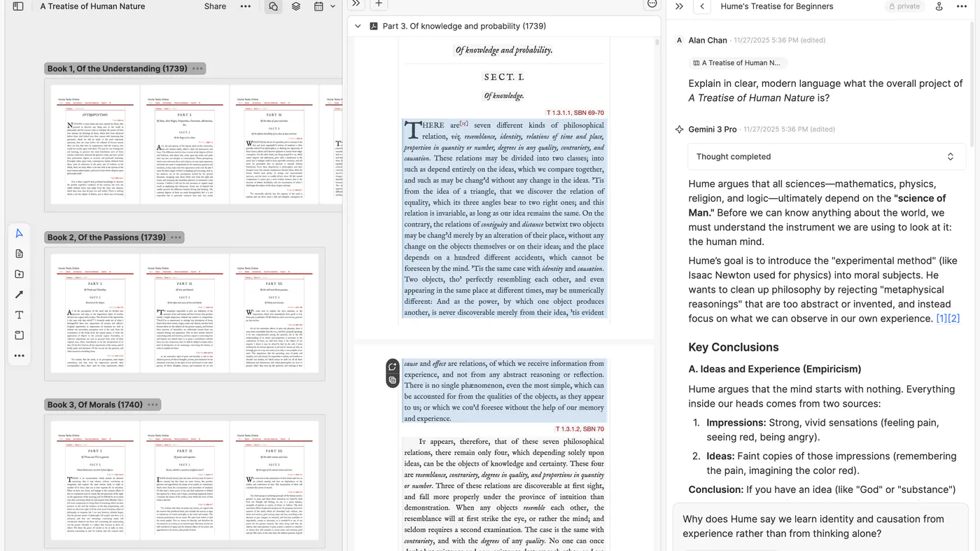This screenshot has width=980, height=551.
Task: Toggle the left sidebar panel icon
Action: [x=18, y=6]
